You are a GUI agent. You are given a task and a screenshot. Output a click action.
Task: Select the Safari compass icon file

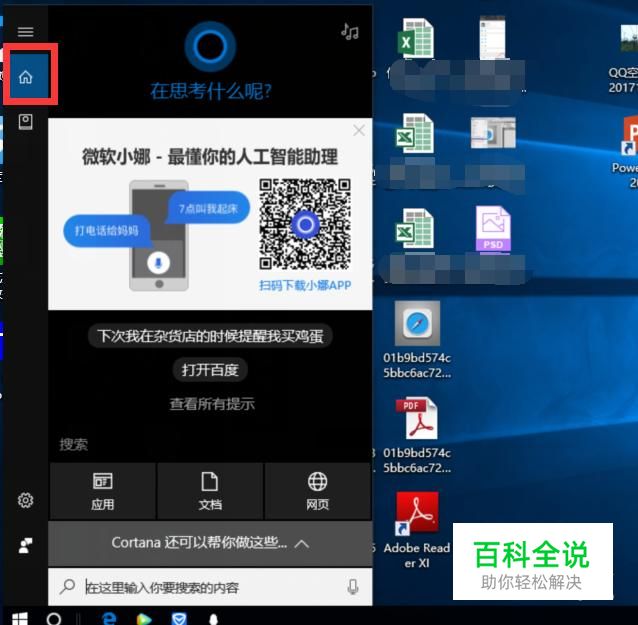coord(417,323)
